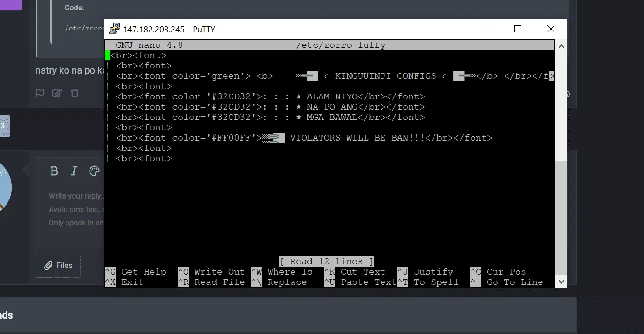The image size is (644, 334).
Task: Click the '^_ Go To Line' nano shortcut
Action: (x=507, y=282)
